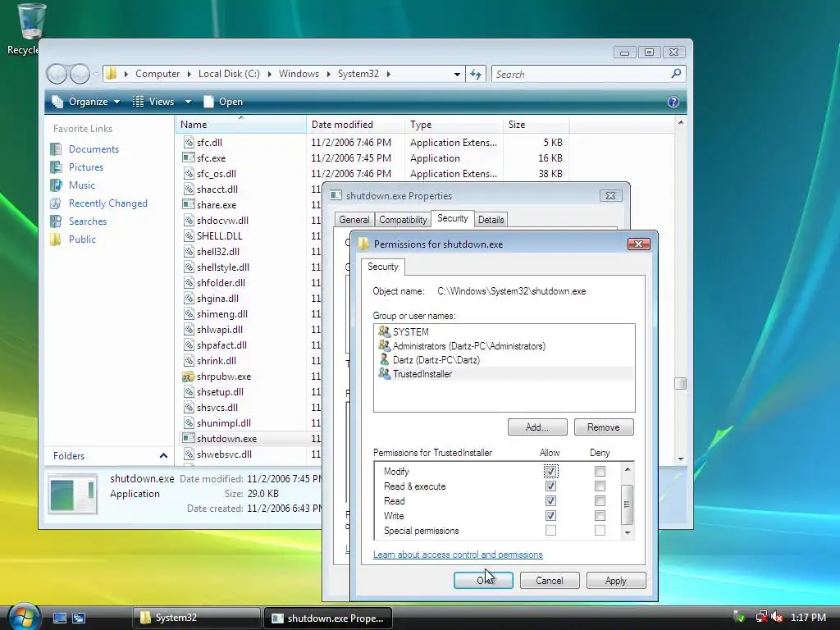Expand the Folders pane chevron

pos(163,456)
